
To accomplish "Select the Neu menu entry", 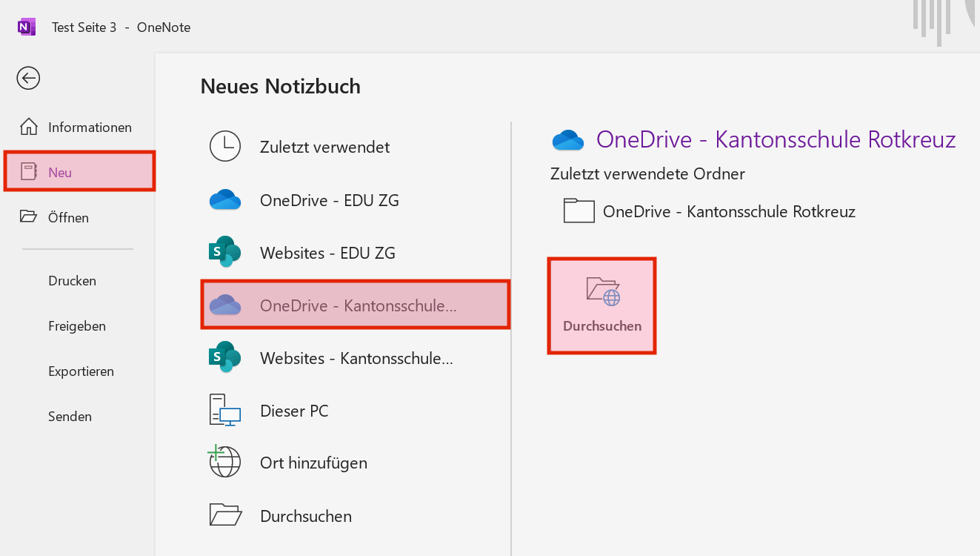I will (79, 171).
